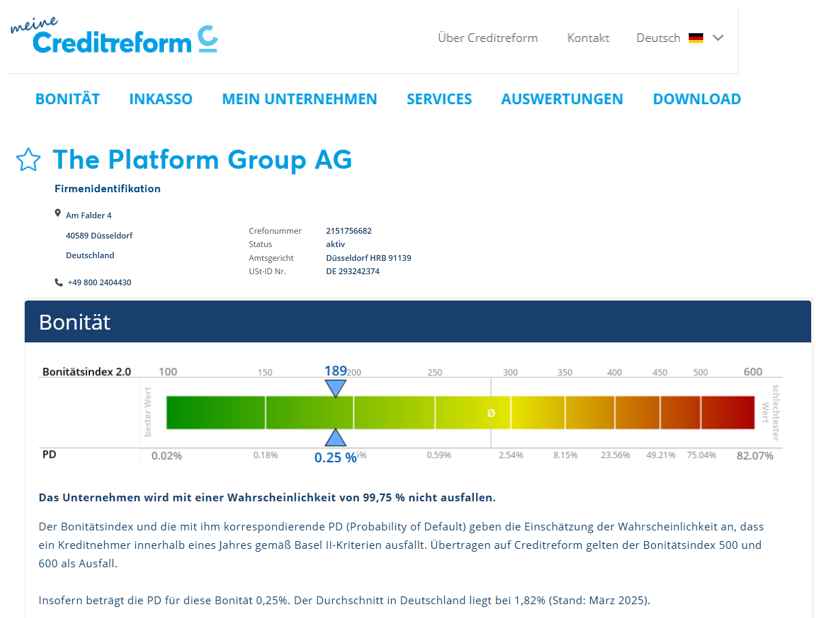Click the company title The Platform Group AG

pos(202,159)
